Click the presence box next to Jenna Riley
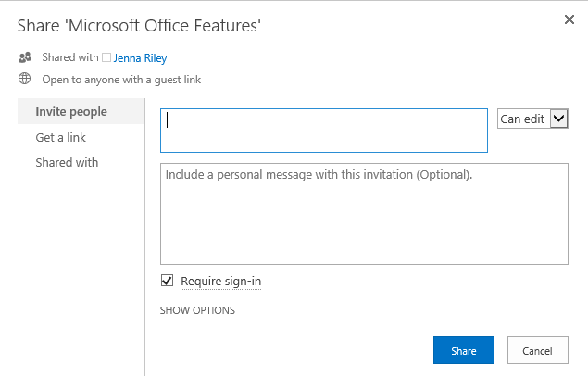The width and height of the screenshot is (588, 388). click(x=106, y=57)
